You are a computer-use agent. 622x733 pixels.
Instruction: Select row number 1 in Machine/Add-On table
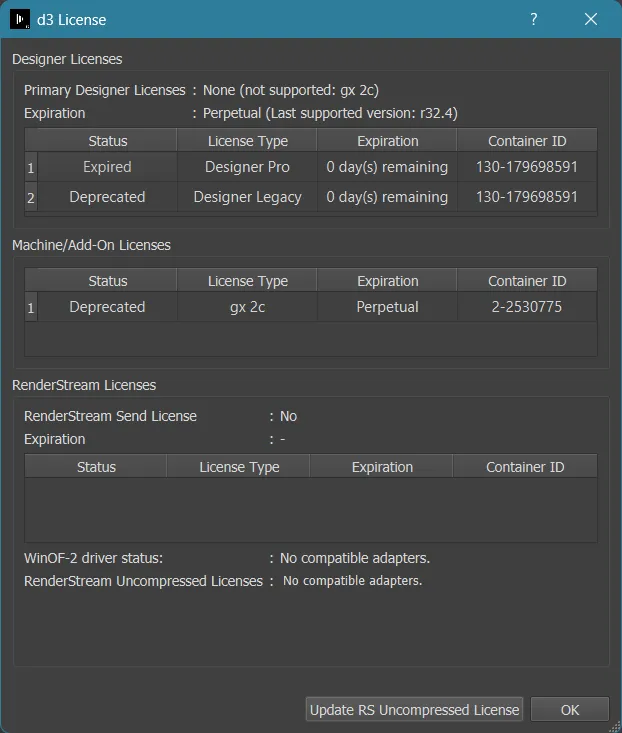pyautogui.click(x=31, y=308)
